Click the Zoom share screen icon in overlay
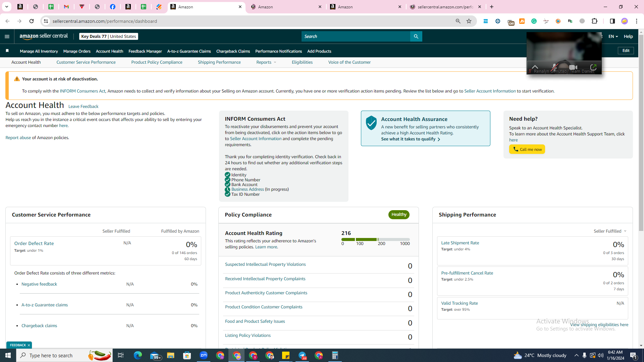This screenshot has height=362, width=644. click(x=593, y=67)
